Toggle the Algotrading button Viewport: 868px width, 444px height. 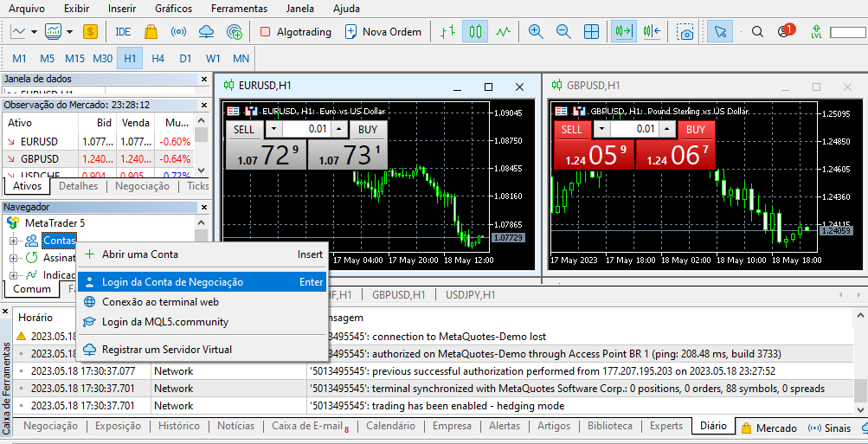click(x=295, y=31)
